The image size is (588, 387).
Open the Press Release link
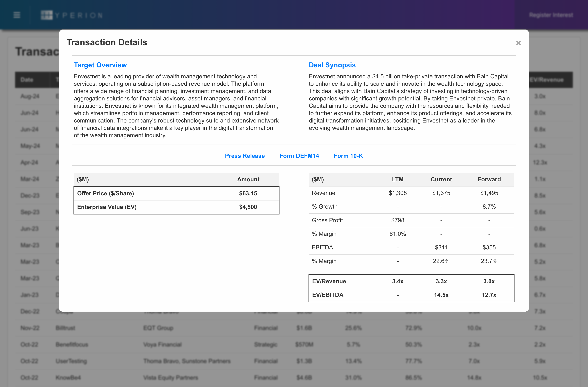click(x=245, y=156)
